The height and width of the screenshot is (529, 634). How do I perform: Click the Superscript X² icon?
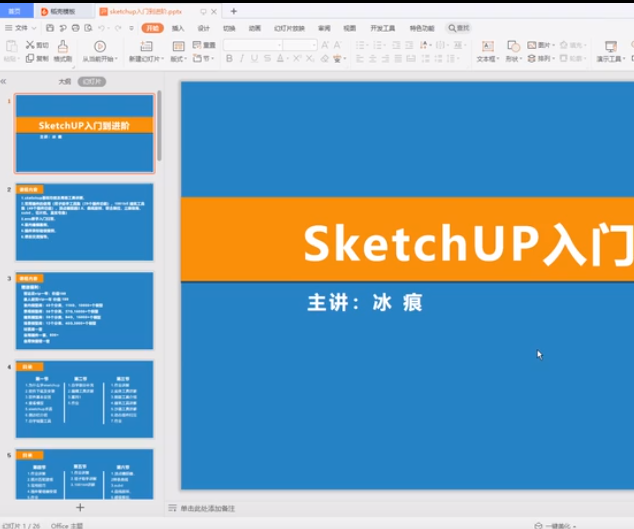[x=297, y=59]
